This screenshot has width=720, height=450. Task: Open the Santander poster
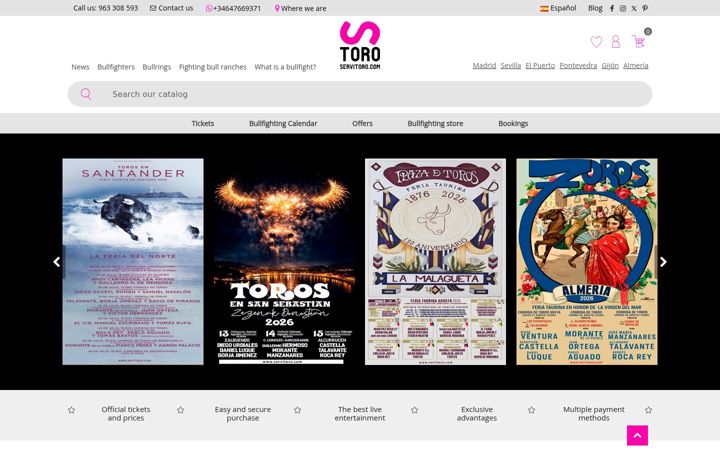tap(133, 262)
